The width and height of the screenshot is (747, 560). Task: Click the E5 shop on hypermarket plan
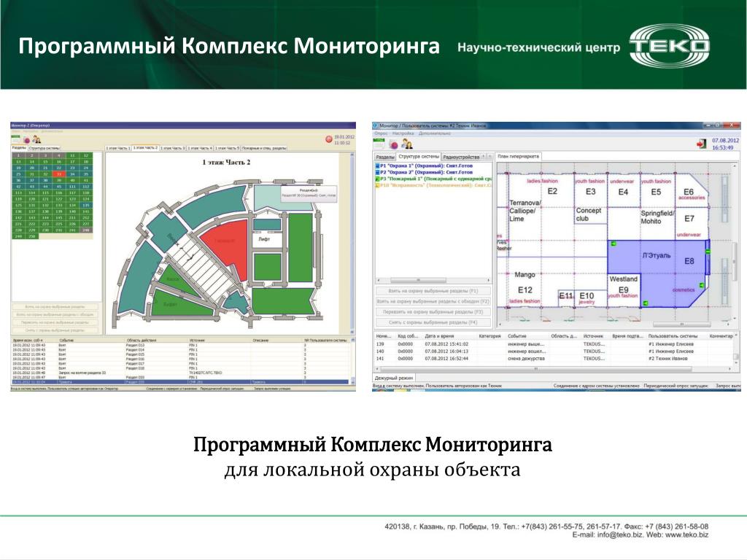(x=656, y=192)
